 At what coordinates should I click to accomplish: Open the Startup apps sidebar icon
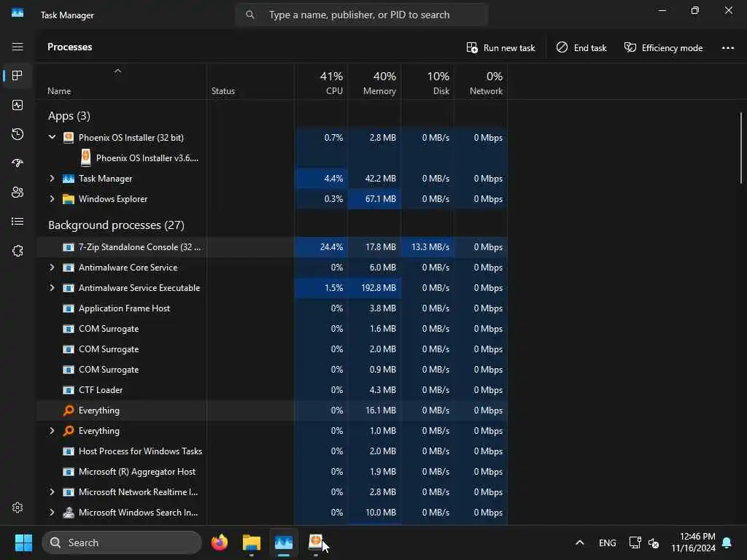click(x=18, y=163)
